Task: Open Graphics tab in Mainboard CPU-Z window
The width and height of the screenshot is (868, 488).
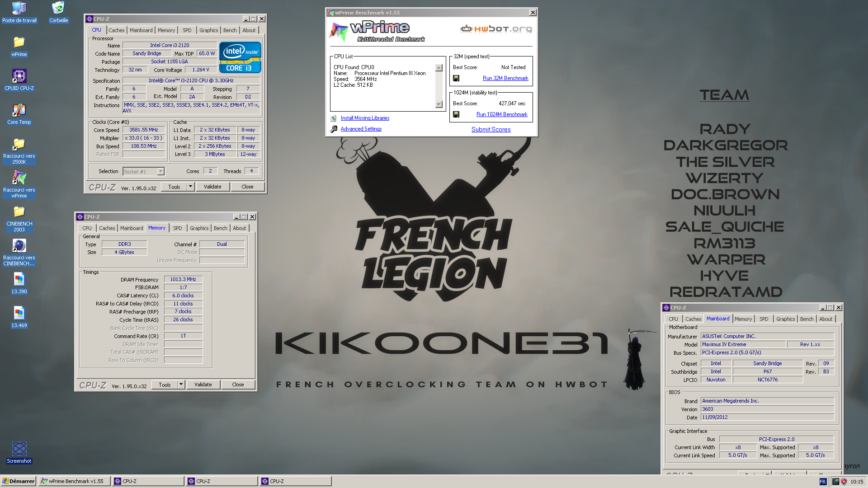Action: tap(786, 319)
